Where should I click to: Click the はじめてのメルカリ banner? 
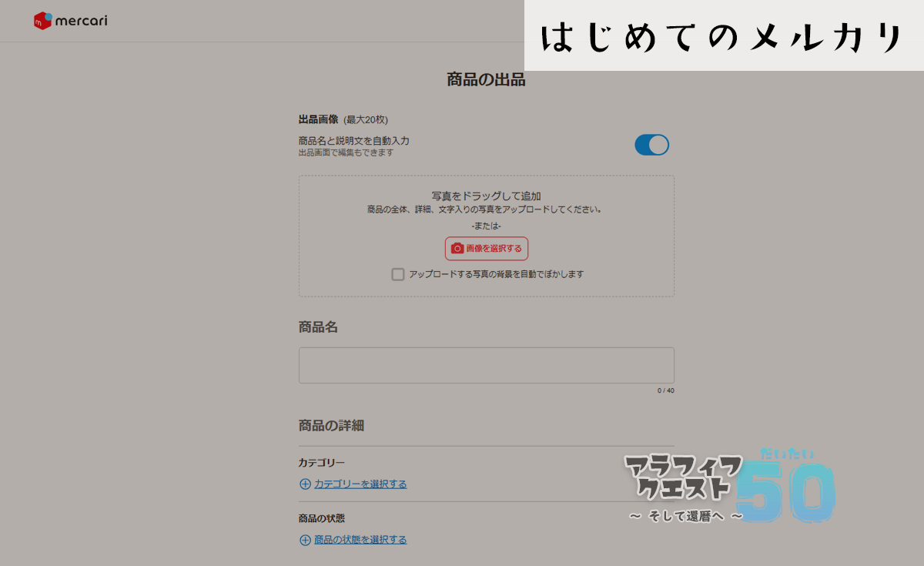tap(722, 37)
